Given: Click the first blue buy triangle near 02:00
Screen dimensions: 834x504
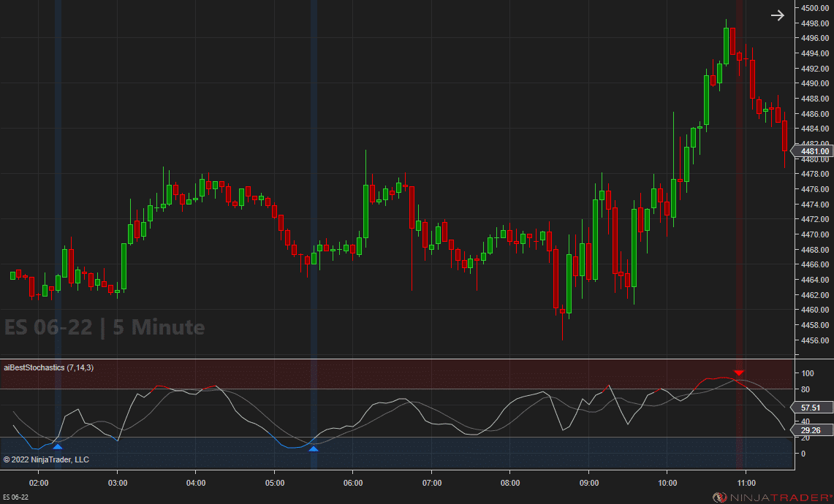Looking at the screenshot, I should [x=58, y=446].
